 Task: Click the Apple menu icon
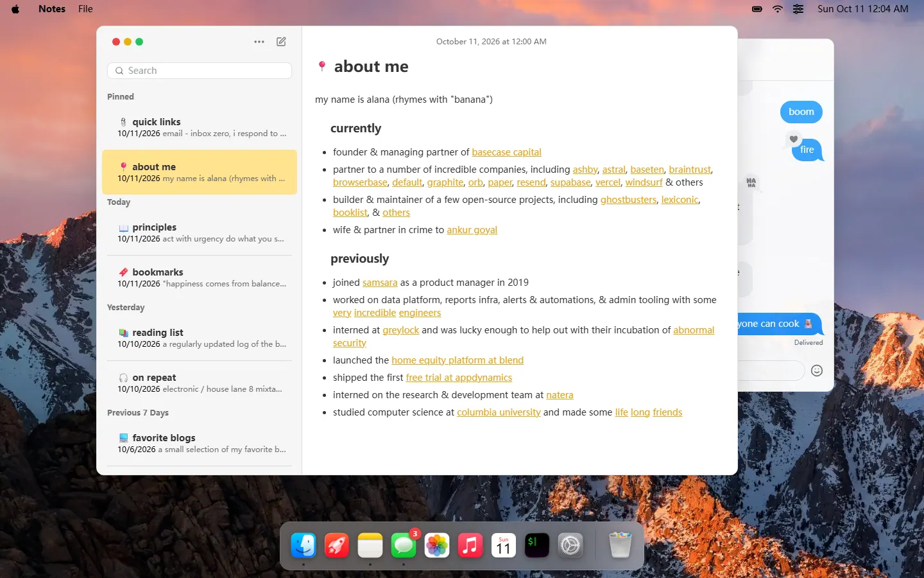[x=15, y=9]
